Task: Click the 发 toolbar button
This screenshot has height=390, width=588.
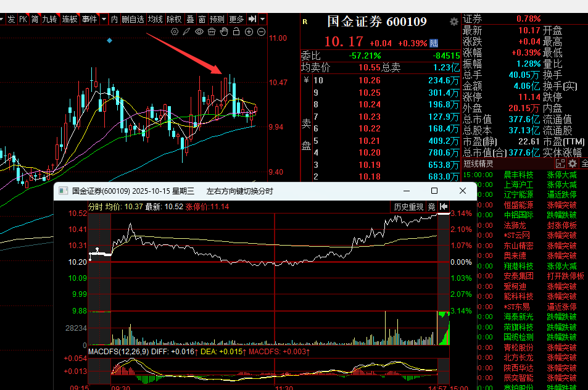Action: click(11, 19)
